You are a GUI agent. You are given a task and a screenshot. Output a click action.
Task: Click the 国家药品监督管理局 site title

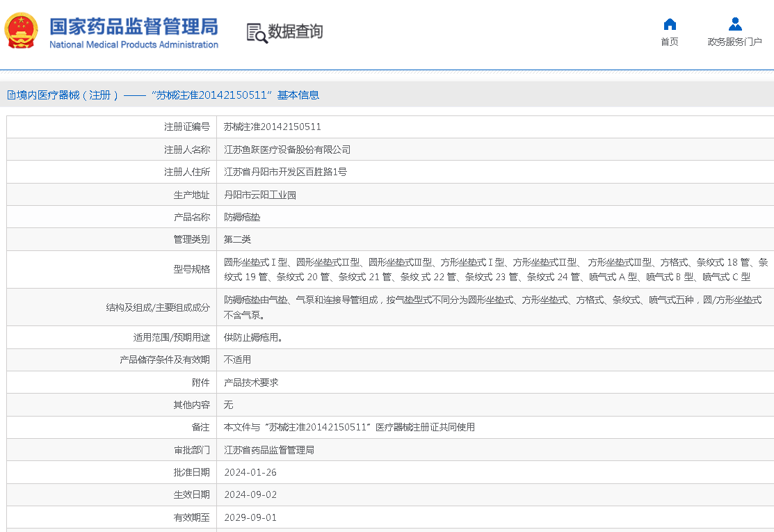(134, 26)
